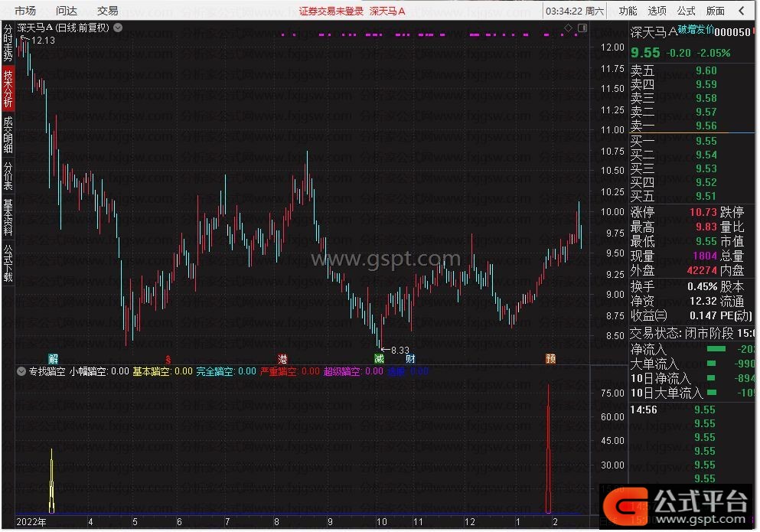The width and height of the screenshot is (760, 532).
Task: Switch to the 分时走势 side tab
Action: point(8,44)
